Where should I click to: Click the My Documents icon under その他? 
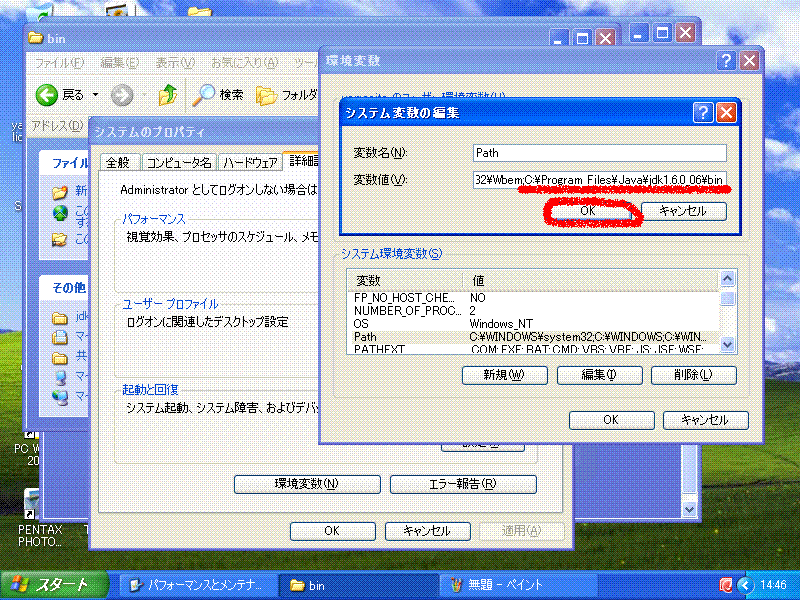(60, 337)
